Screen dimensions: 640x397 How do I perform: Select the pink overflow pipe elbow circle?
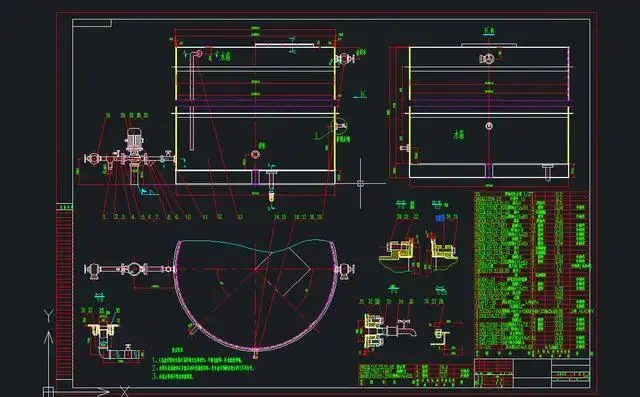[199, 53]
